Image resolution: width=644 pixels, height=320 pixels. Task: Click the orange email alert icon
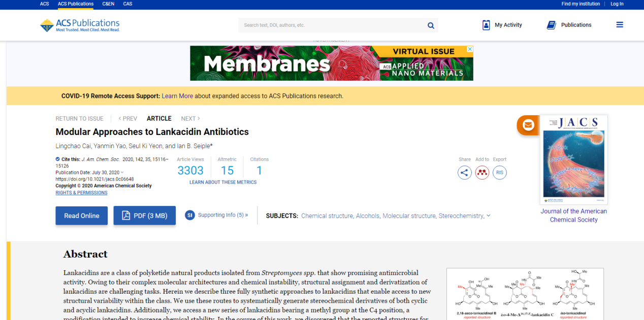click(x=528, y=125)
